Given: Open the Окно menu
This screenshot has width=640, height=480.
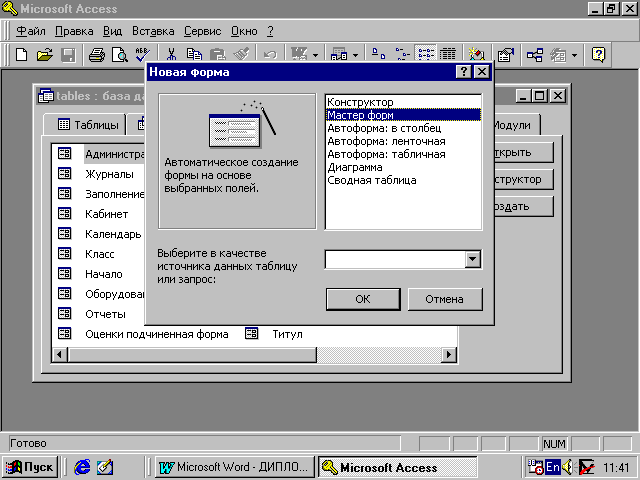Looking at the screenshot, I should click(x=244, y=31).
